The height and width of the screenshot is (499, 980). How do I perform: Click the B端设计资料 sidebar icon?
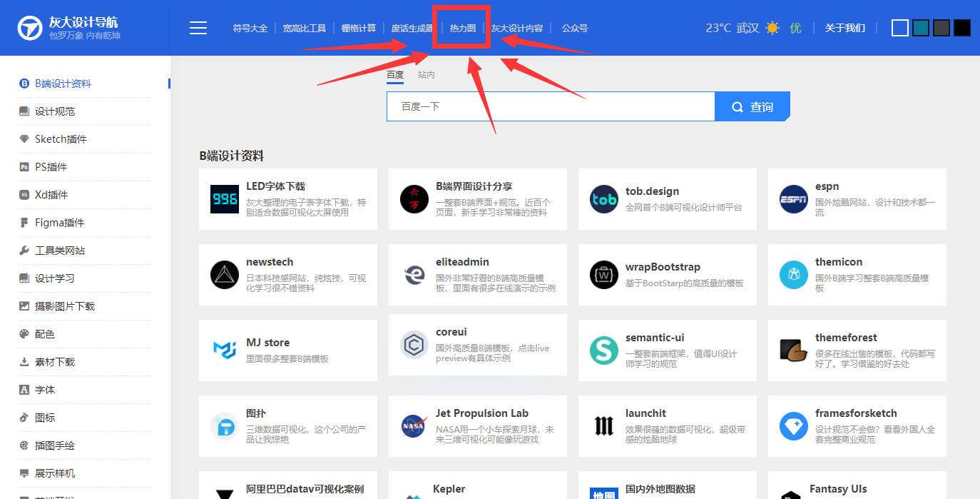[x=24, y=84]
